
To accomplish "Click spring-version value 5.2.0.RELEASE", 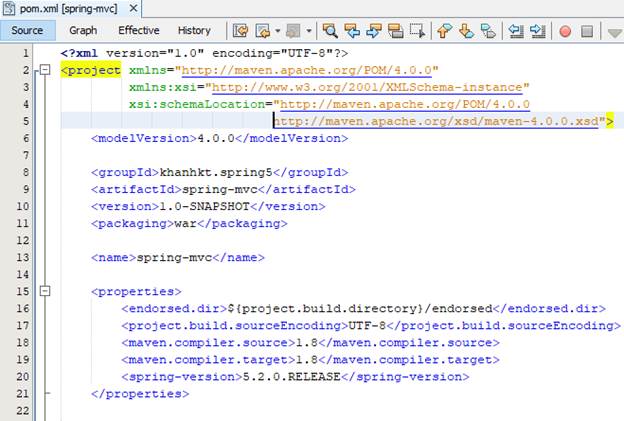I will pos(291,377).
